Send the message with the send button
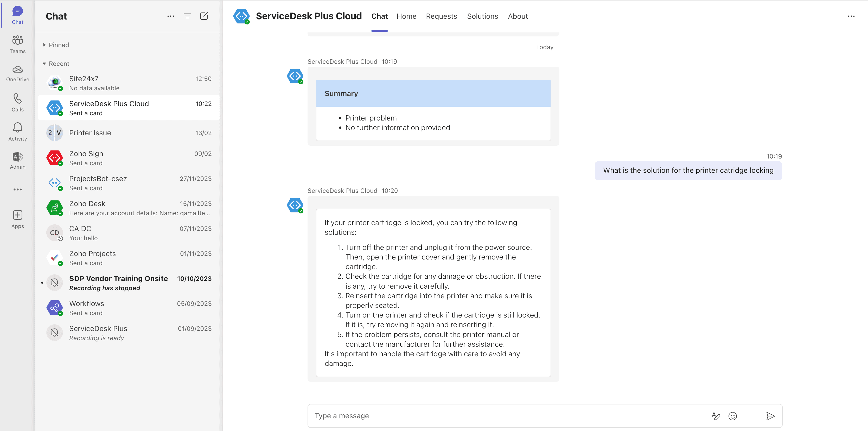Viewport: 868px width, 431px height. (x=771, y=416)
